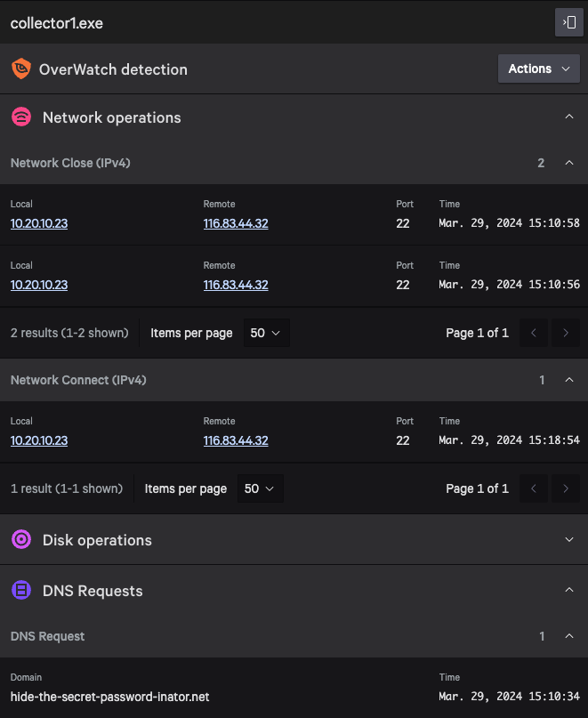This screenshot has width=588, height=718.
Task: Collapse the Network Connect (IPv4) group
Action: click(x=568, y=380)
